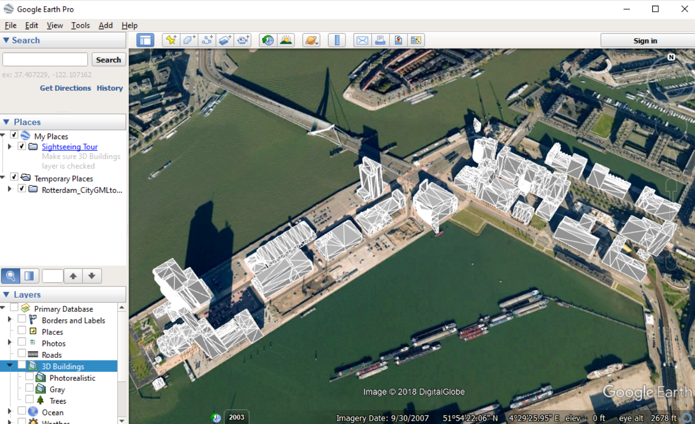The image size is (695, 424).
Task: Click the places filter text field
Action: [52, 276]
